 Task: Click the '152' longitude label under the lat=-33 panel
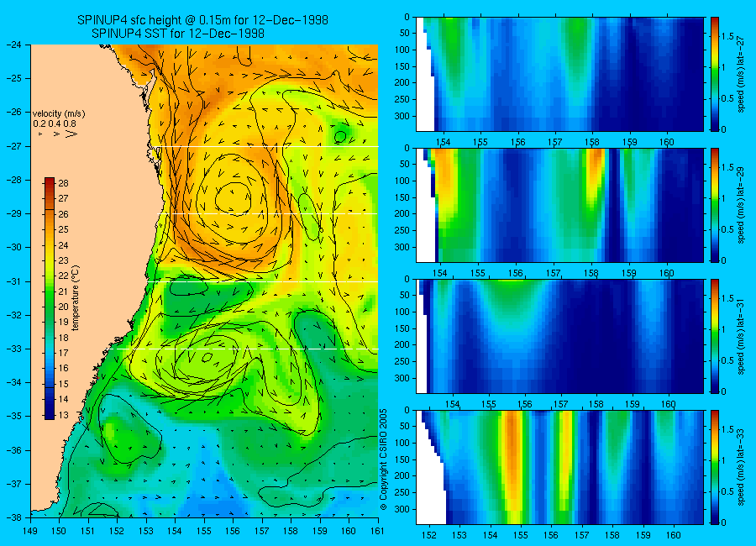pyautogui.click(x=428, y=535)
